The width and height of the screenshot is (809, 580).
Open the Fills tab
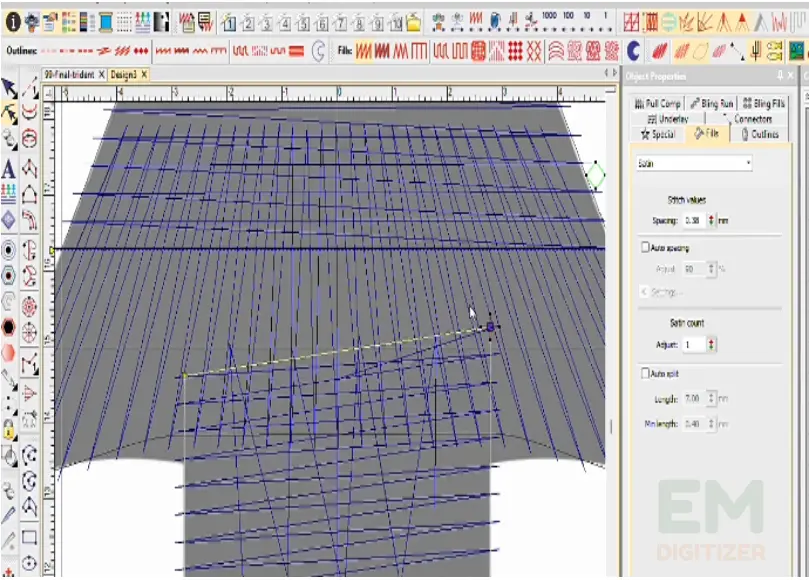tap(707, 134)
